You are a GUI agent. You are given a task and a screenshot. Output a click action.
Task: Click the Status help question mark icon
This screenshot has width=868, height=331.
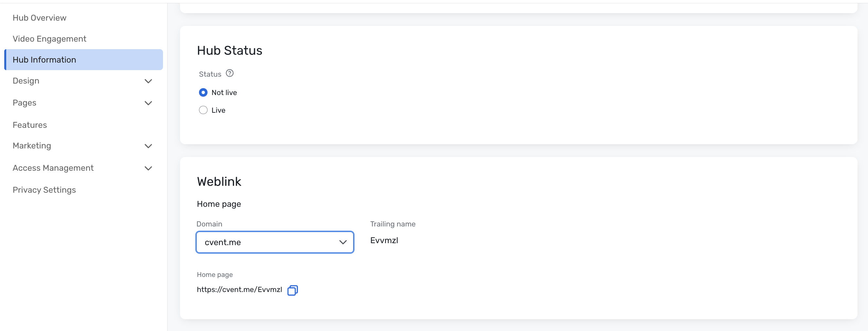(229, 73)
